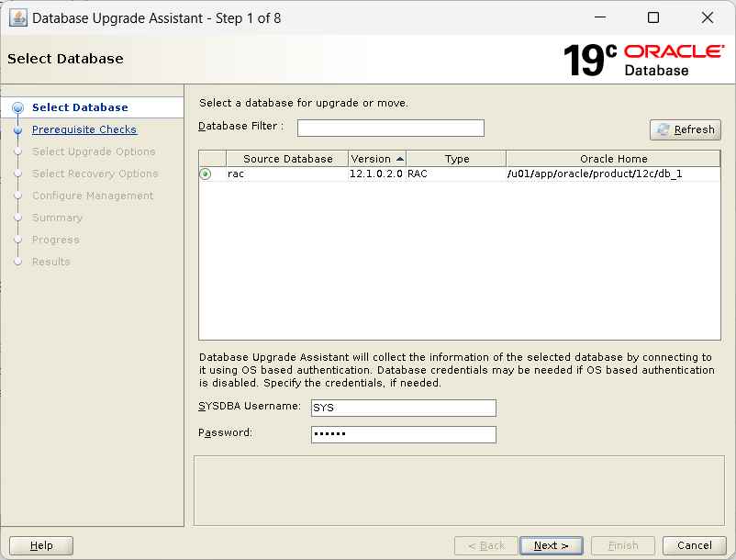Select the Select Database step in sidebar

(80, 107)
